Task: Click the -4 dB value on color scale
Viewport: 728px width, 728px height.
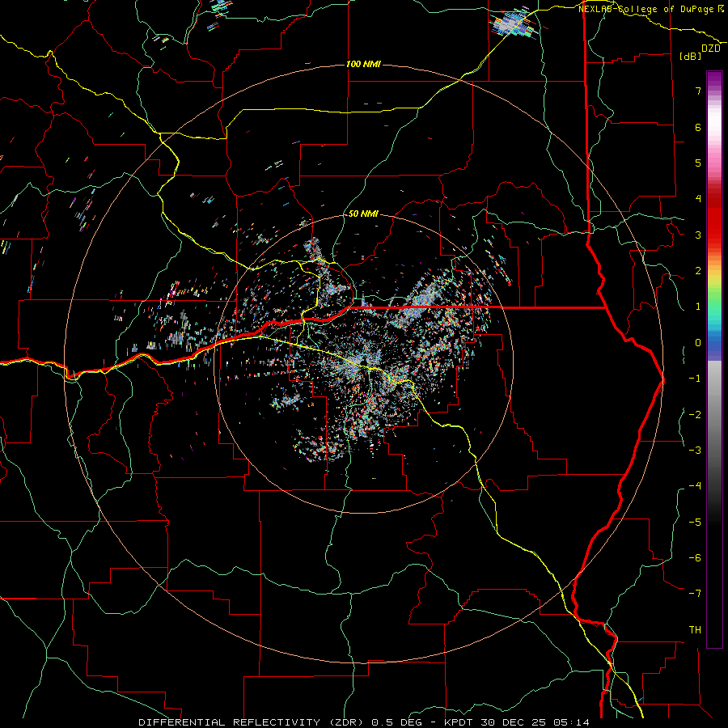Action: point(695,485)
